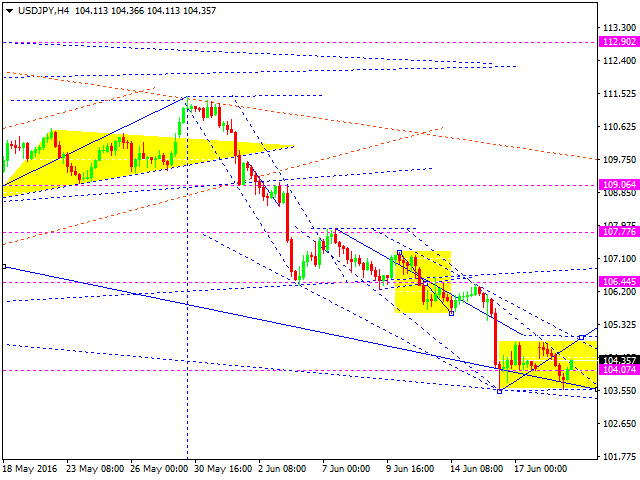The height and width of the screenshot is (480, 640).
Task: Select trendline anchor square at the 103.550 low
Action: [x=499, y=391]
